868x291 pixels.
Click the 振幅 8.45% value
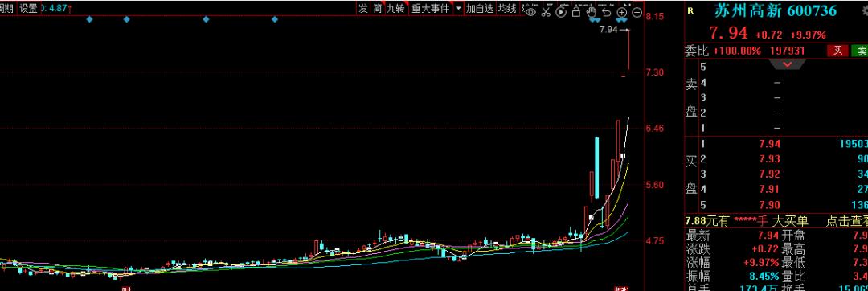765,277
